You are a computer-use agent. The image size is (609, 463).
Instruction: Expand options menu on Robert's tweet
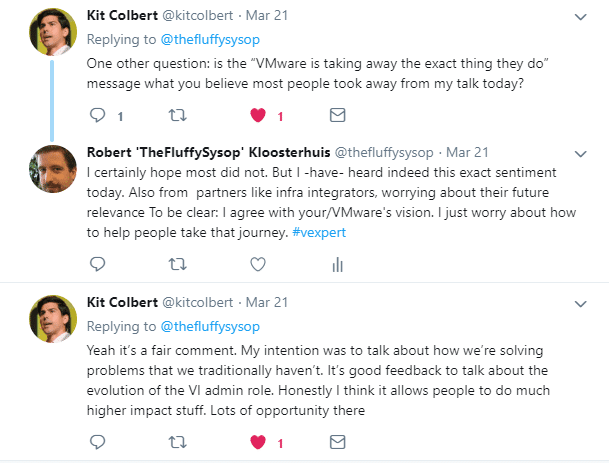(581, 154)
